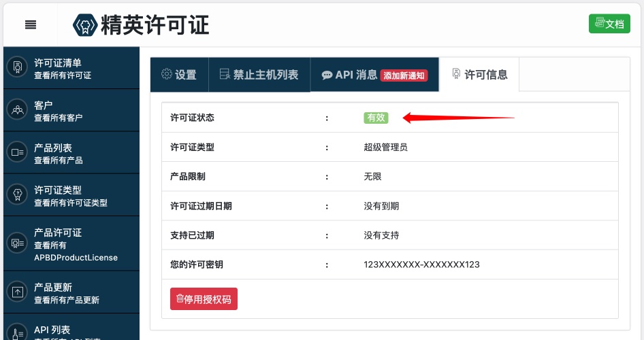Open 产品更新 in the sidebar
644x340 pixels.
pyautogui.click(x=71, y=293)
